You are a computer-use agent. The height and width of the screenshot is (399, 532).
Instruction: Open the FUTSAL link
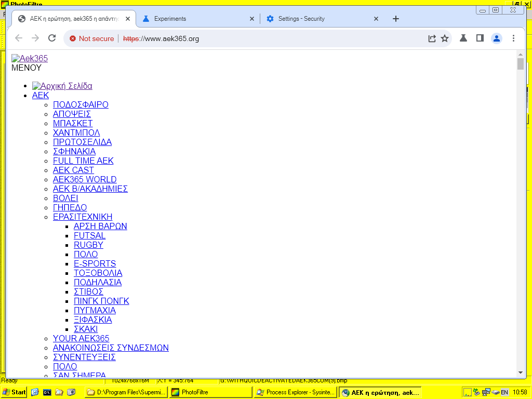[89, 235]
